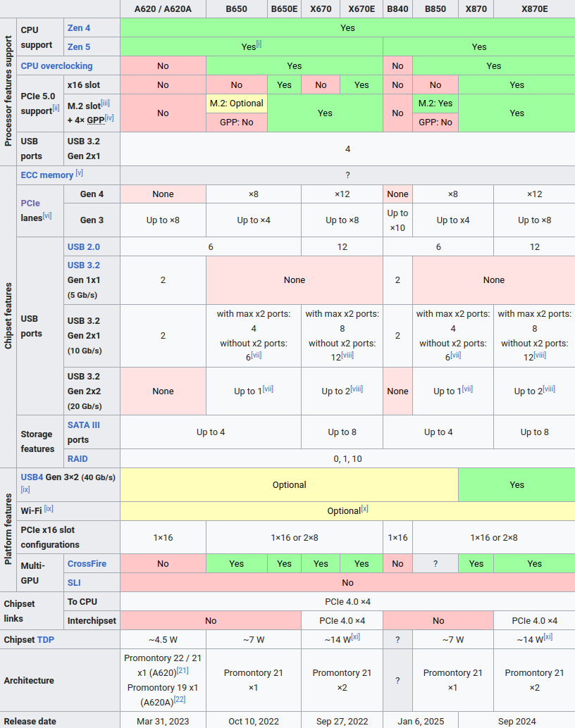This screenshot has width=575, height=728.
Task: Open reference [21] in A620 architecture cell
Action: [x=183, y=670]
